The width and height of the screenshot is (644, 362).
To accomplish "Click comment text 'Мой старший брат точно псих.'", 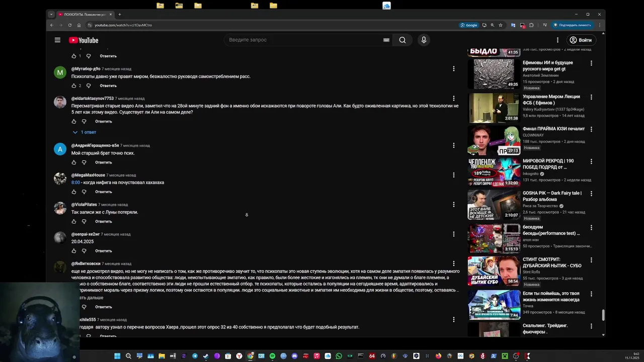I will coord(103,153).
